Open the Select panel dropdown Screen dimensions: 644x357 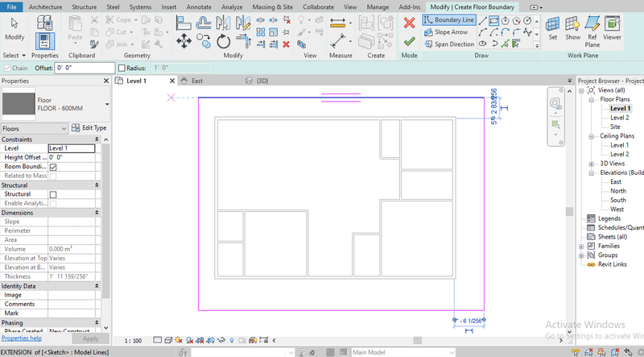[14, 55]
